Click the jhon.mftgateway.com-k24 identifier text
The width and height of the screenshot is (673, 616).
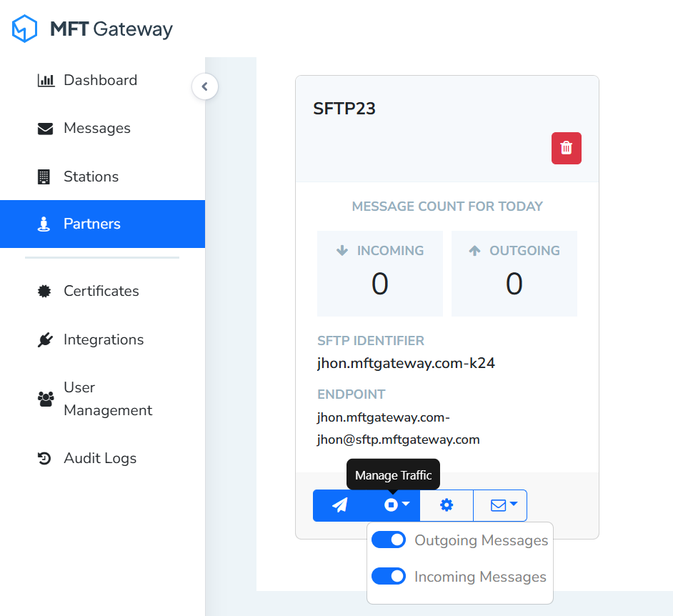click(x=407, y=362)
